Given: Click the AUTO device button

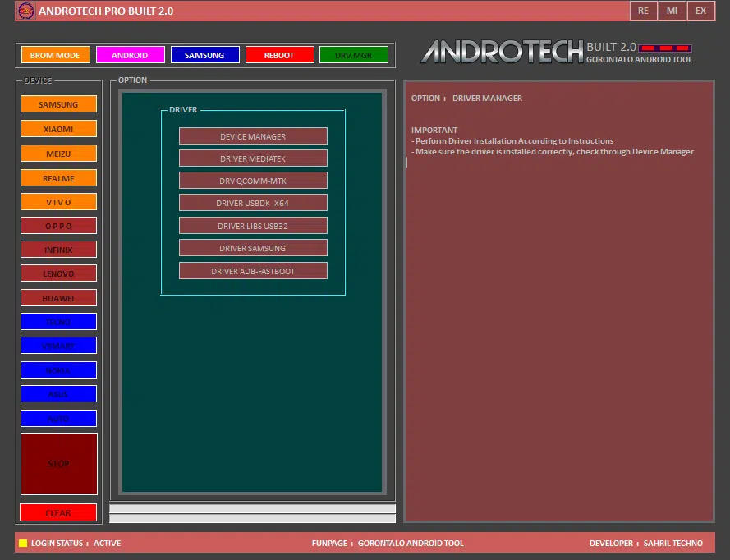Looking at the screenshot, I should [x=58, y=419].
